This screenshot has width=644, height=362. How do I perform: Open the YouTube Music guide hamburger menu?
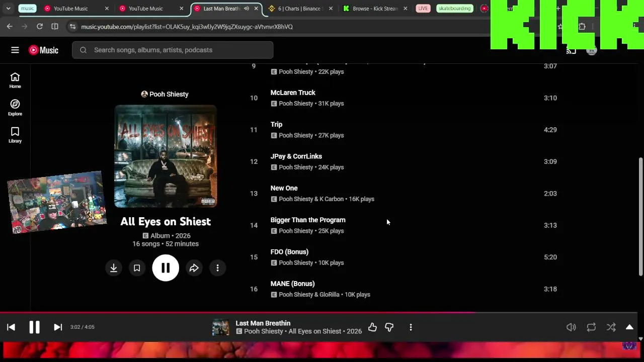[x=15, y=50]
